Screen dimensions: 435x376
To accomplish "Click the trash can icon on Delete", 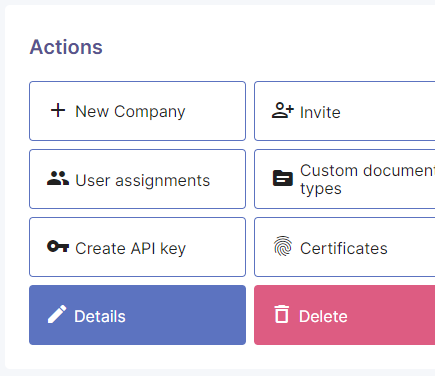I will pos(282,314).
